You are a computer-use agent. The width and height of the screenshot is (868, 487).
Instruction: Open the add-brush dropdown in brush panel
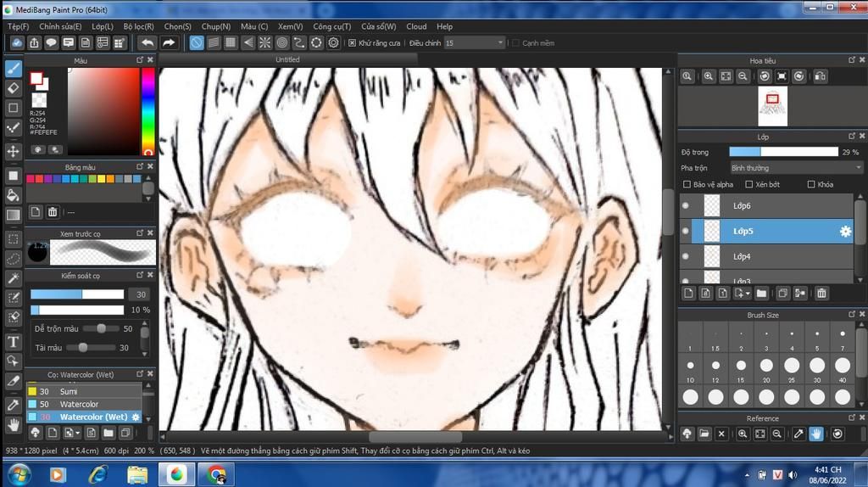(78, 433)
